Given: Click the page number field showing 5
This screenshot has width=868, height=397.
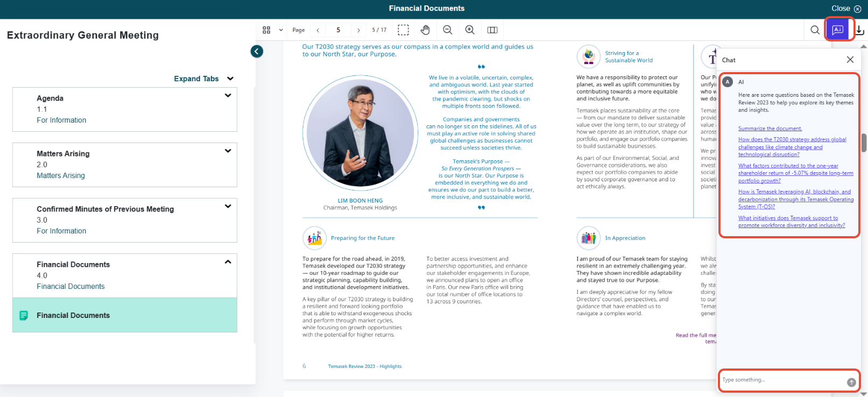Looking at the screenshot, I should pos(338,30).
